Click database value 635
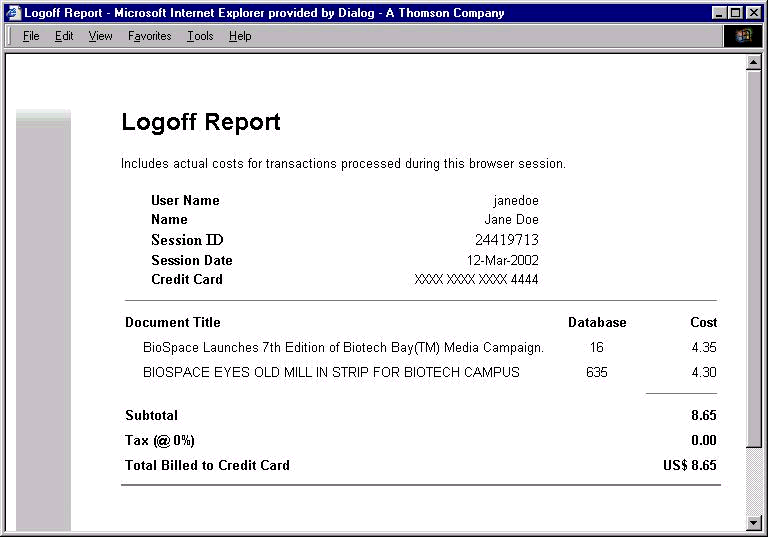The height and width of the screenshot is (537, 768). click(597, 372)
